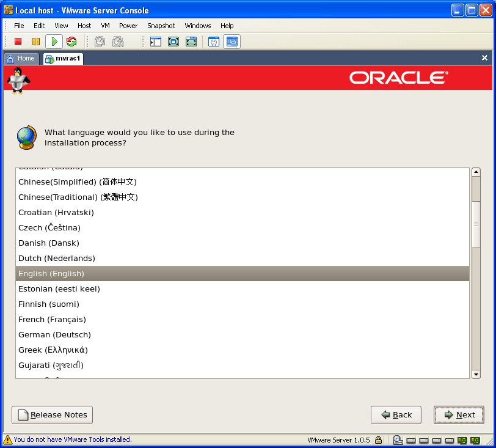Open the Snapshot menu
This screenshot has width=496, height=448.
161,26
